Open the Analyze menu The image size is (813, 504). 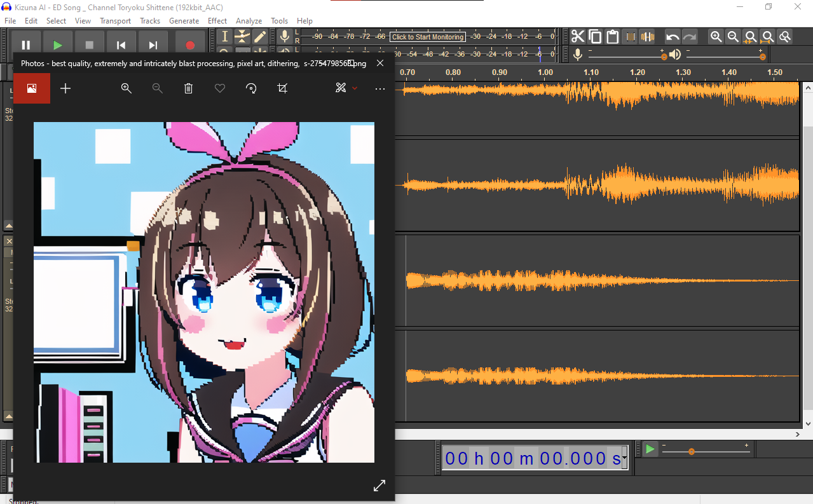(x=249, y=21)
